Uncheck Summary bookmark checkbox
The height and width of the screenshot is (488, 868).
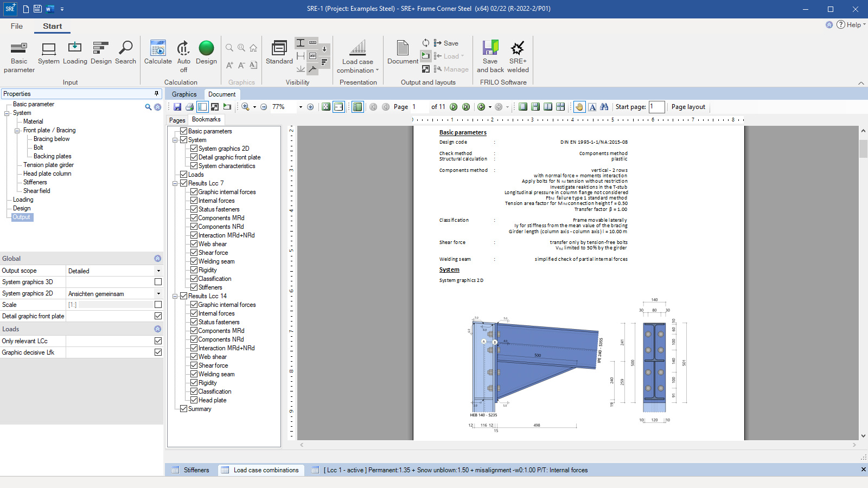[x=184, y=409]
